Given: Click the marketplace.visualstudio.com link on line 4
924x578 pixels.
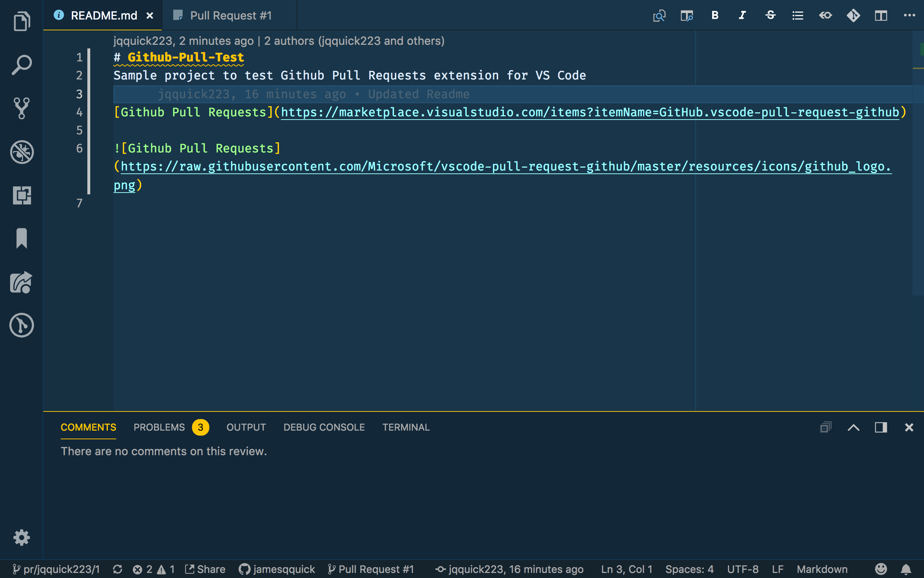Looking at the screenshot, I should 590,112.
